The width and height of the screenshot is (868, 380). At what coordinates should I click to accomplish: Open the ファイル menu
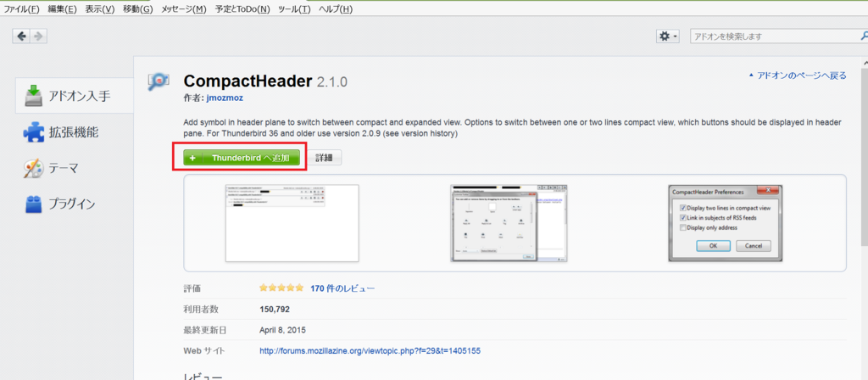click(x=22, y=9)
